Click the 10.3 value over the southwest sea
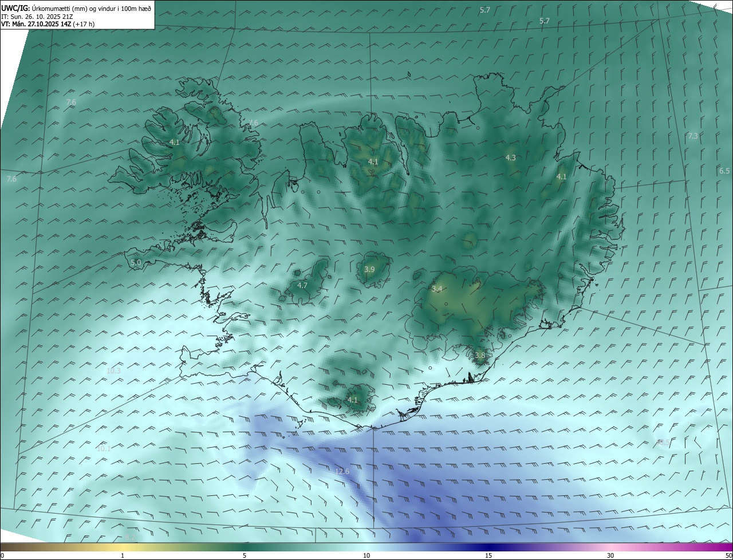 pyautogui.click(x=113, y=370)
